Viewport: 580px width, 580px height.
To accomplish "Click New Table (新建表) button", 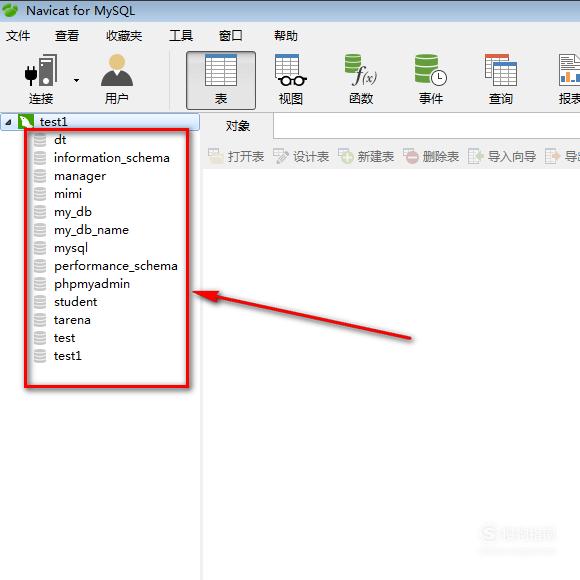I will 366,156.
